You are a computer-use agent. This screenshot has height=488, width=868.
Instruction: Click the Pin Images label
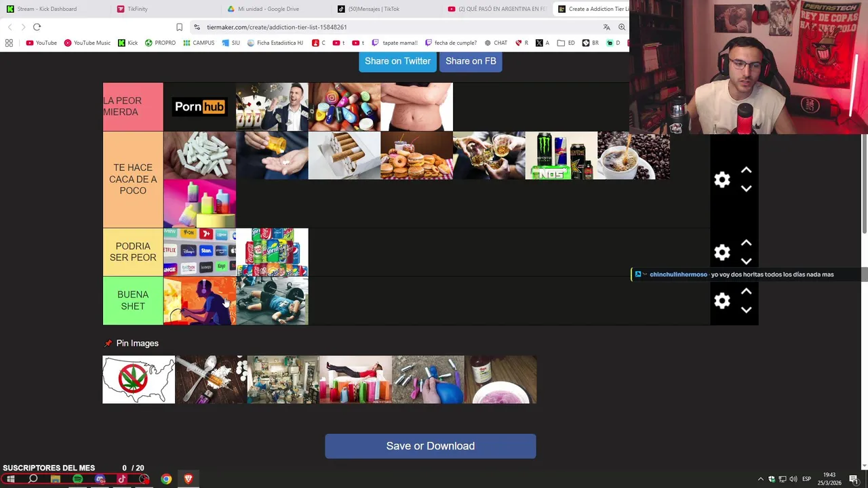pos(137,343)
